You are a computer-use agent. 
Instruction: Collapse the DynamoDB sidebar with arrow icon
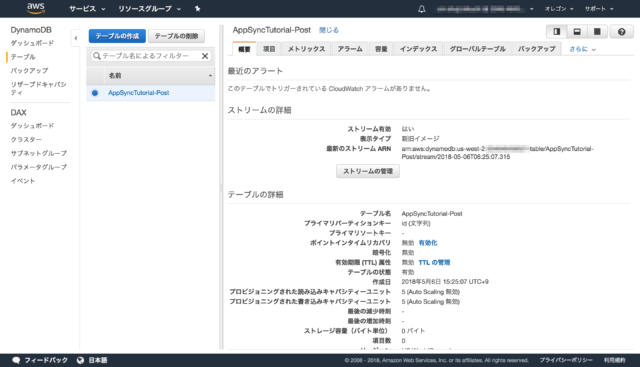76,38
